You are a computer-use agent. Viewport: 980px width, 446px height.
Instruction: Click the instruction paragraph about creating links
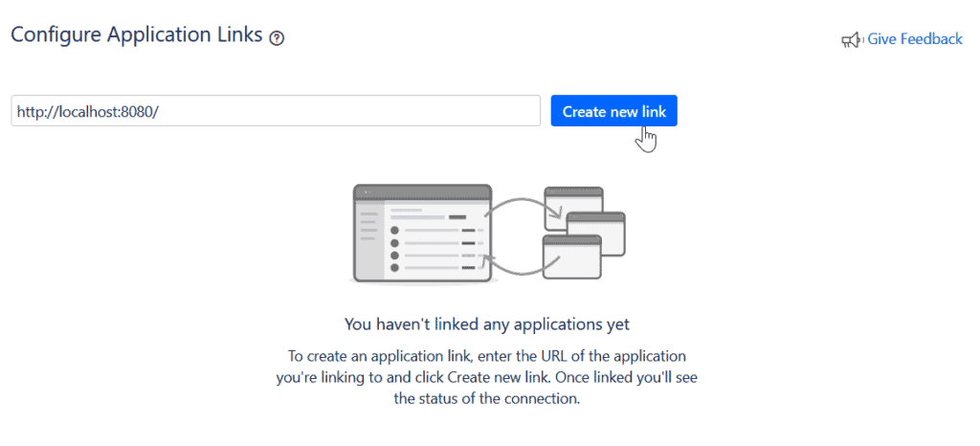[x=487, y=377]
